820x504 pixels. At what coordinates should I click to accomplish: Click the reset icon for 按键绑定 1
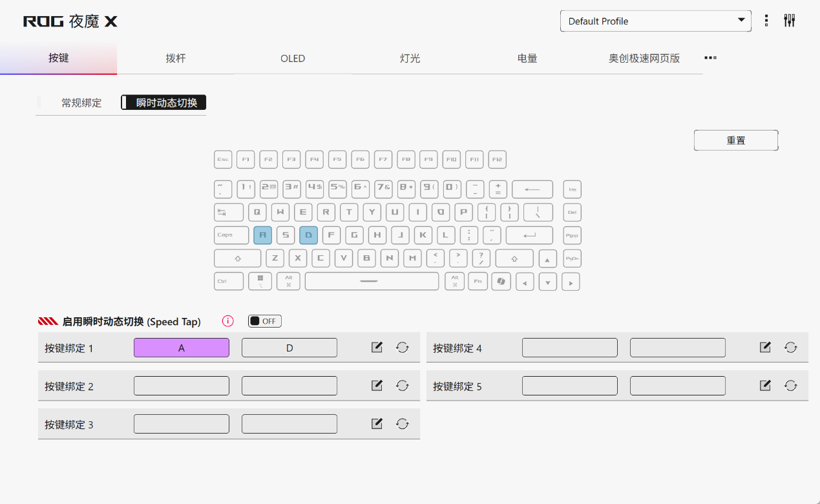[x=403, y=348]
